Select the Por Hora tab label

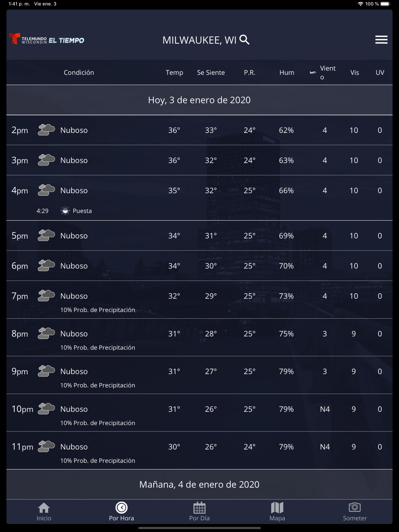pyautogui.click(x=122, y=518)
